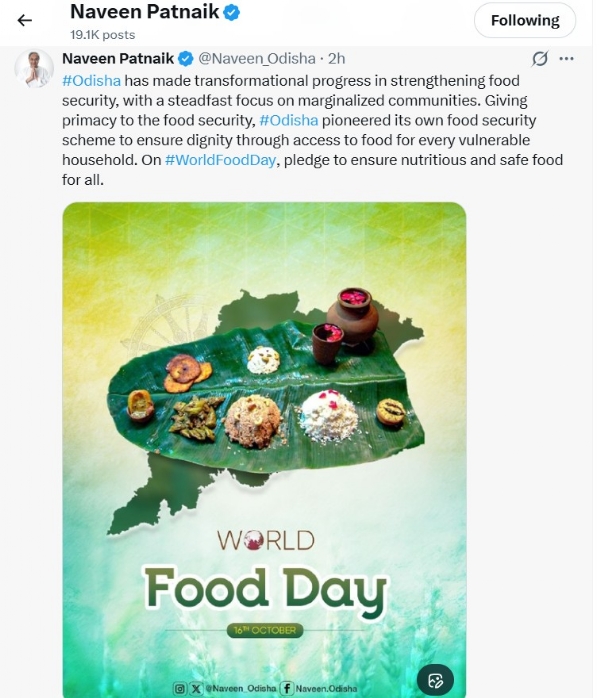The width and height of the screenshot is (600, 698).
Task: Toggle the Following button
Action: (x=525, y=20)
